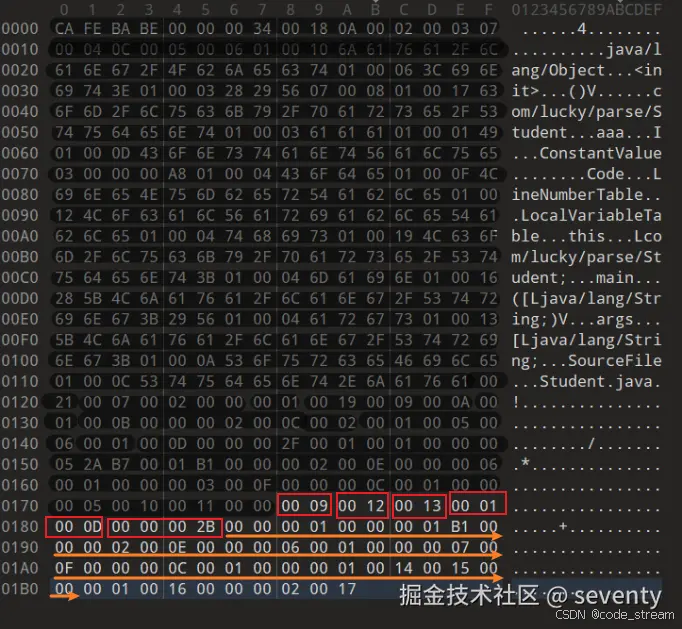Screen dimensions: 682x629
Task: Click byte 2B in row 0180
Action: coord(205,527)
